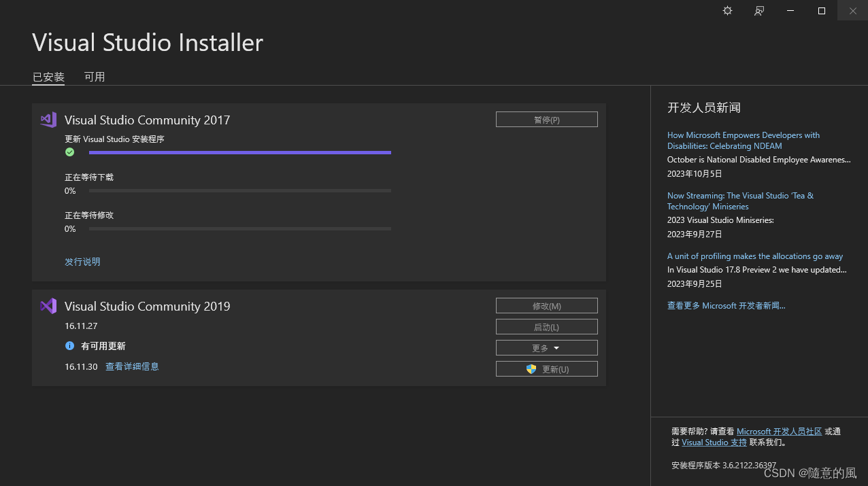Click the Visual Studio Community 2017 logo icon
Image resolution: width=868 pixels, height=486 pixels.
coord(48,120)
